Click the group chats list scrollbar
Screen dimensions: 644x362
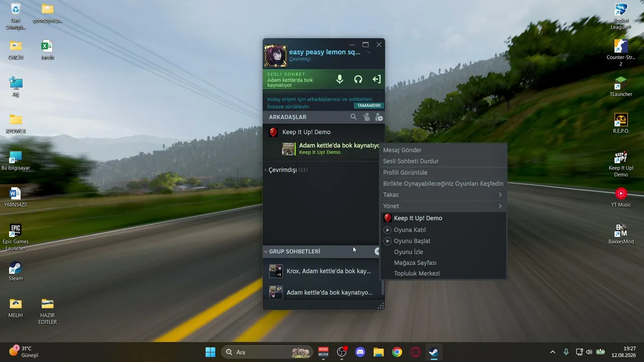382,287
